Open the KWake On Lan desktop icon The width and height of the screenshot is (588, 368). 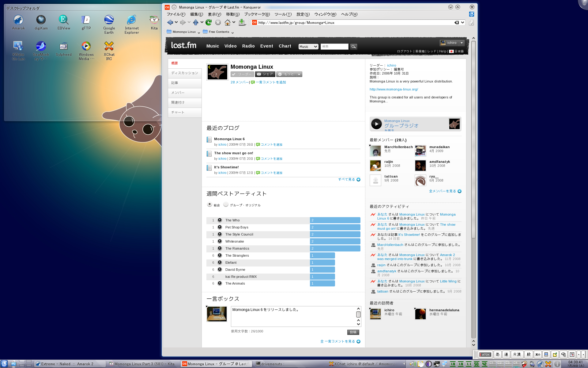tap(18, 51)
